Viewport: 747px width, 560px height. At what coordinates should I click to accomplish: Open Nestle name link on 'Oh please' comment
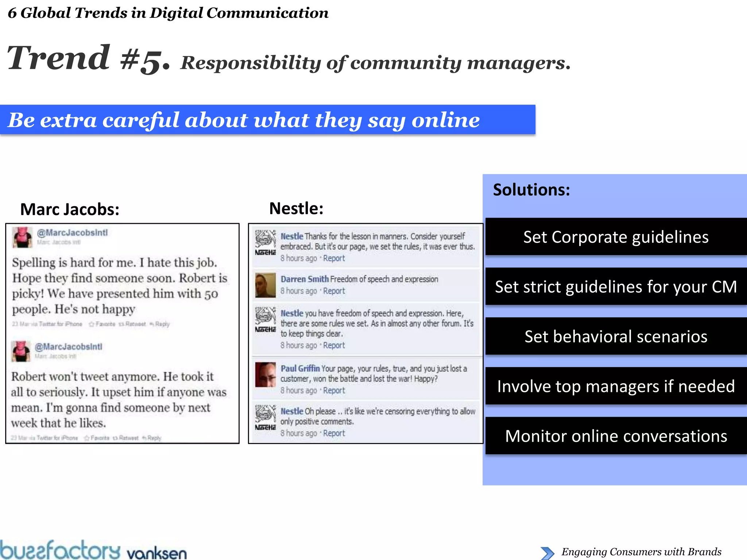point(292,411)
